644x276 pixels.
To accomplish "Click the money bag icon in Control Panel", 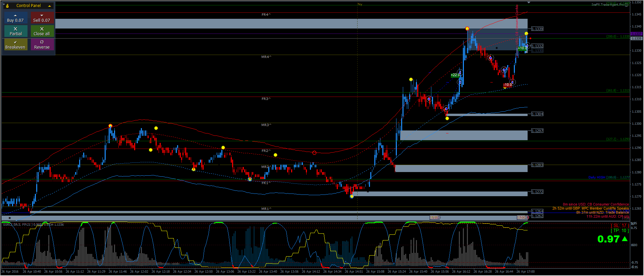I will 7,6.
